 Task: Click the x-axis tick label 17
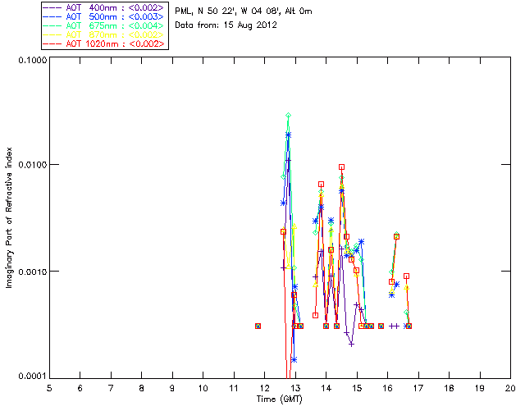tap(418, 388)
